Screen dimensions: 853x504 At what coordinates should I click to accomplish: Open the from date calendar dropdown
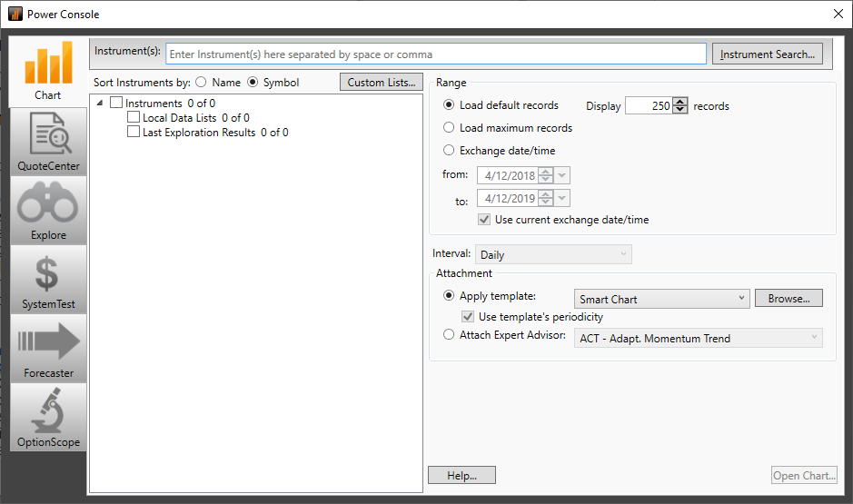click(x=562, y=175)
